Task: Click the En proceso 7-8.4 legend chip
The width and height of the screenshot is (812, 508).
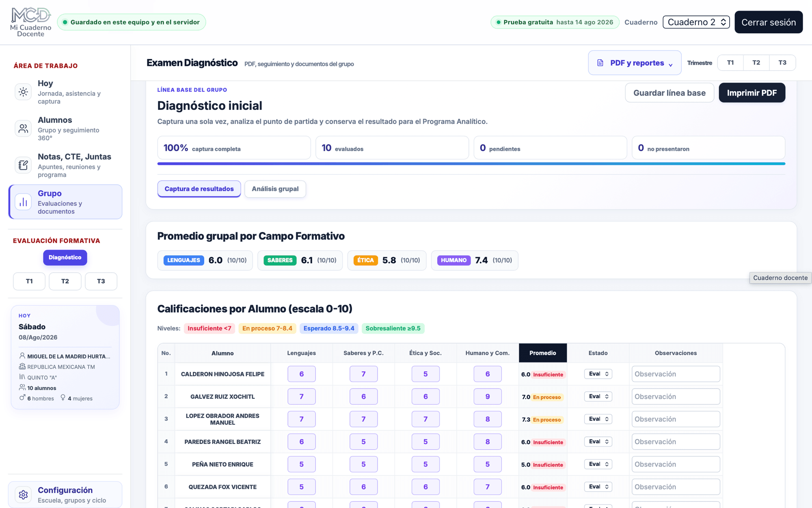Action: point(267,328)
